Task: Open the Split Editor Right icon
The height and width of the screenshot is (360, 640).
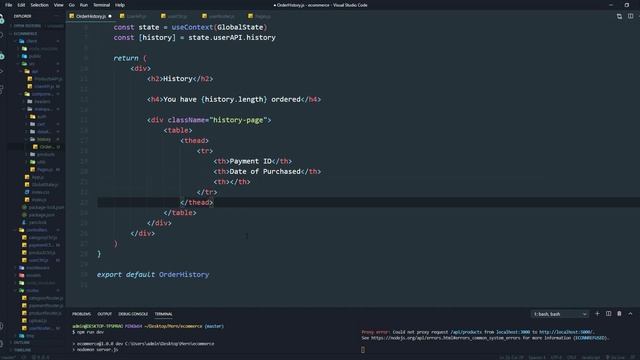Action: click(630, 16)
